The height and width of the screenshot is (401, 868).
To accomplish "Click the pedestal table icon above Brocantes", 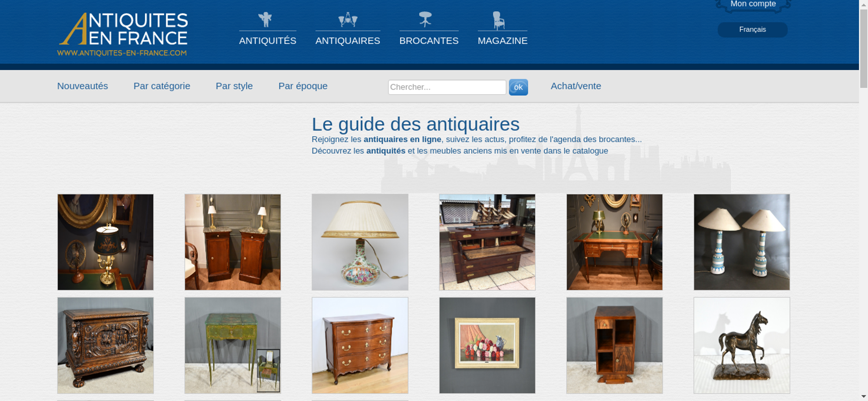I will [x=425, y=20].
